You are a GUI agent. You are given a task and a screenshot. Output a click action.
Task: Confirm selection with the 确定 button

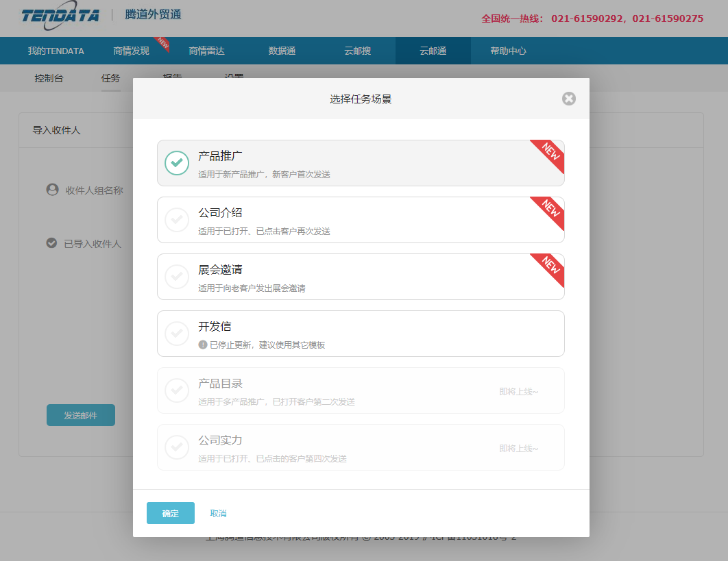point(170,512)
